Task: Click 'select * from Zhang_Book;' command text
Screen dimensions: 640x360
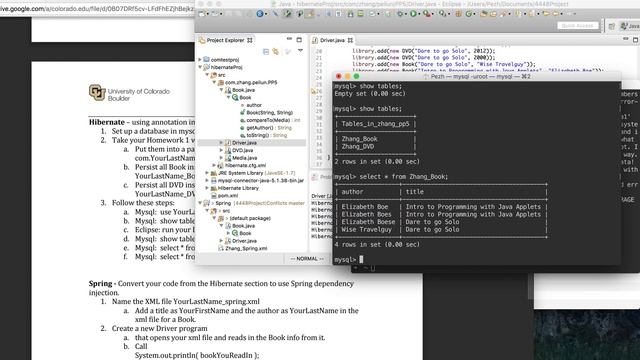Action: pos(404,177)
